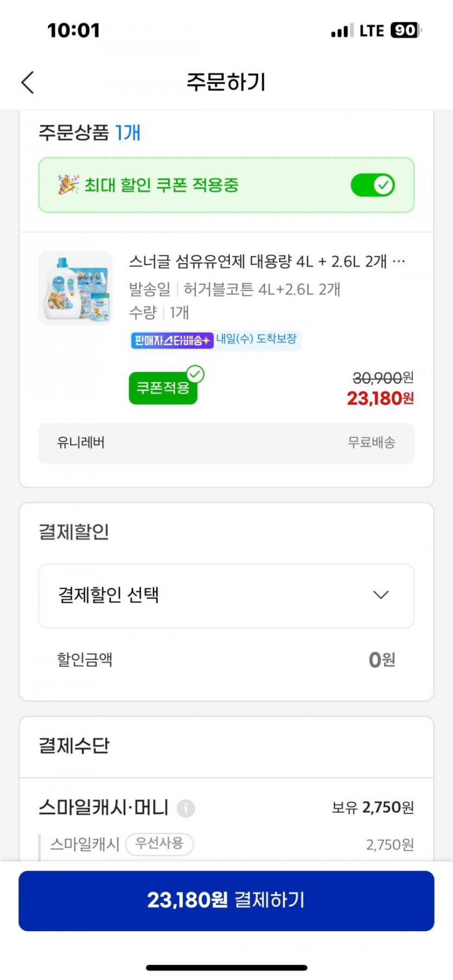Open the fabric softener product thumbnail
The width and height of the screenshot is (453, 980).
click(x=75, y=288)
